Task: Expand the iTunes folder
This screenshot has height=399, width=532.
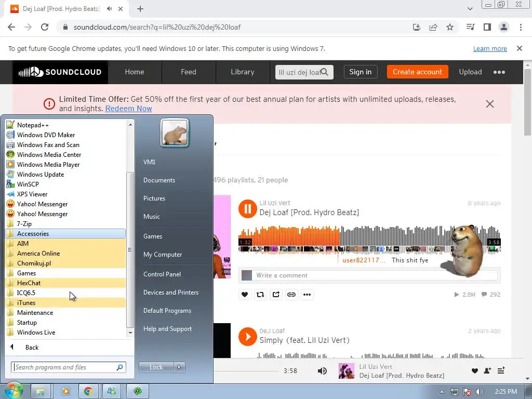Action: [66, 303]
